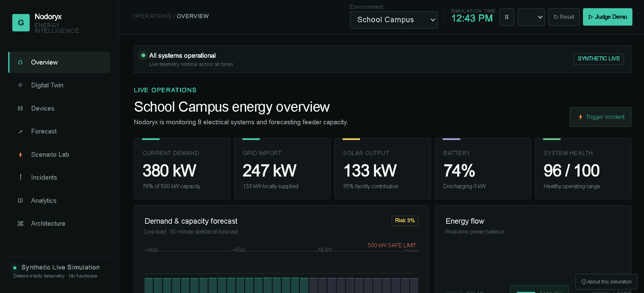
Task: Click the Devices list icon
Action: [20, 108]
